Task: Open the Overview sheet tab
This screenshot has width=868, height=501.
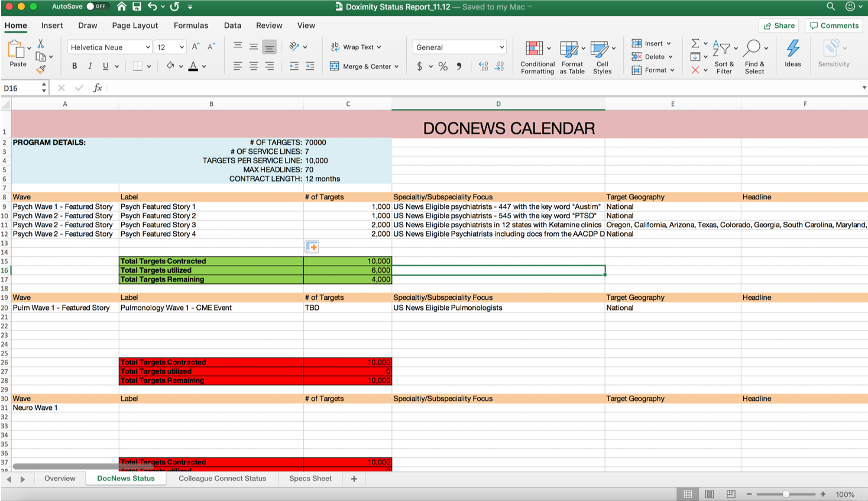Action: click(60, 479)
